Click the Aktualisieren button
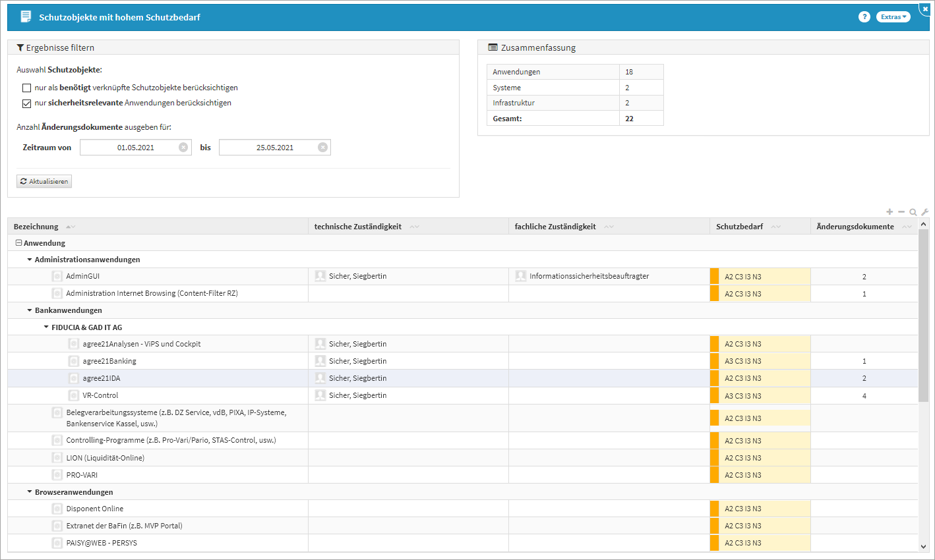Viewport: 935px width, 560px height. (x=44, y=181)
